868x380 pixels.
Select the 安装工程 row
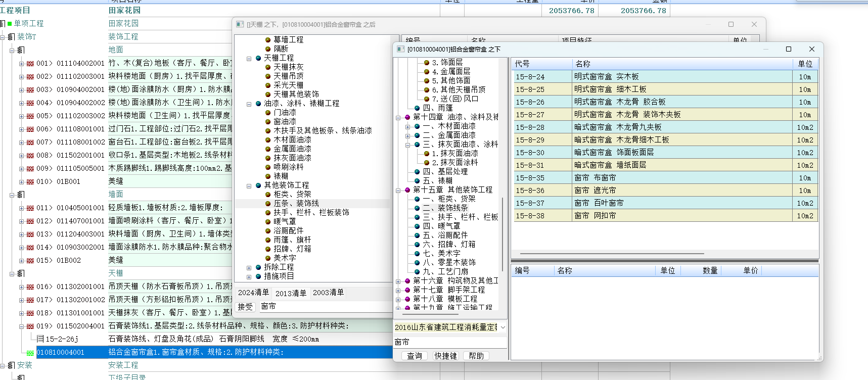coord(123,365)
